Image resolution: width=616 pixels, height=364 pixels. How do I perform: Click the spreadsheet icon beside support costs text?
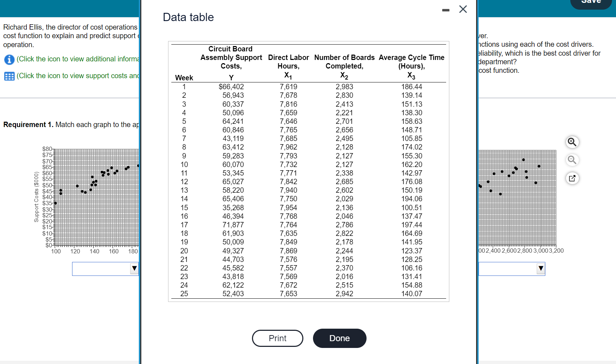click(9, 76)
